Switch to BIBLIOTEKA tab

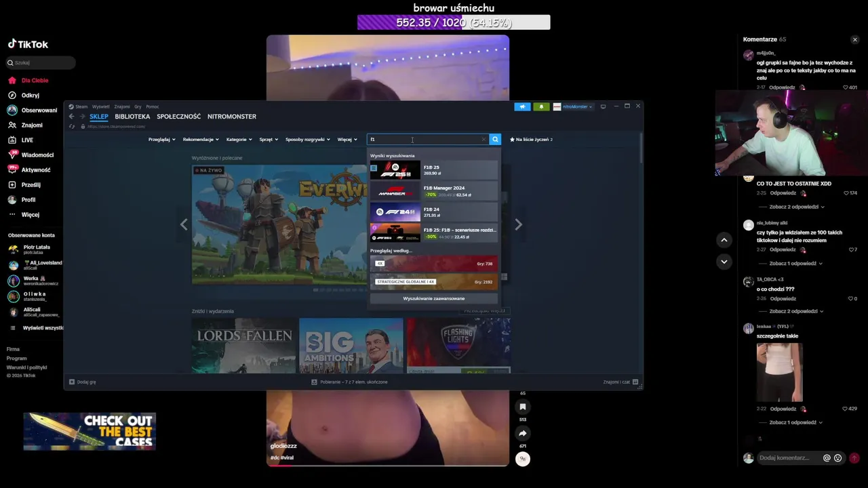coord(132,117)
